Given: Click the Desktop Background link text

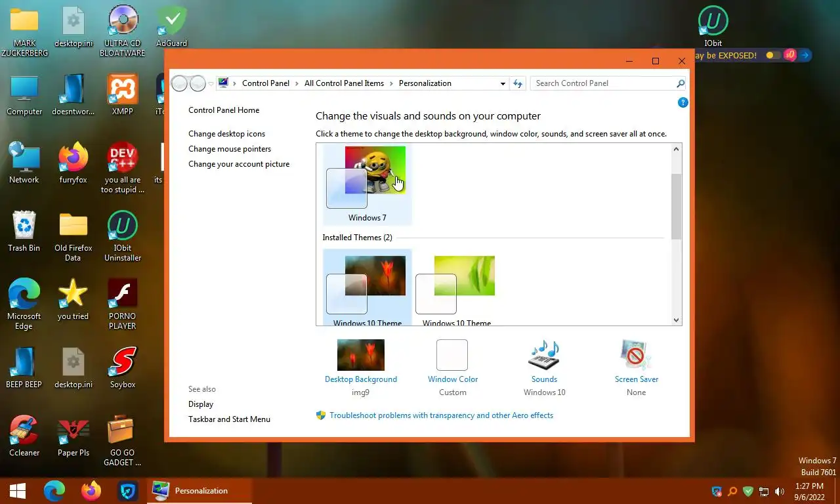Looking at the screenshot, I should 361,379.
